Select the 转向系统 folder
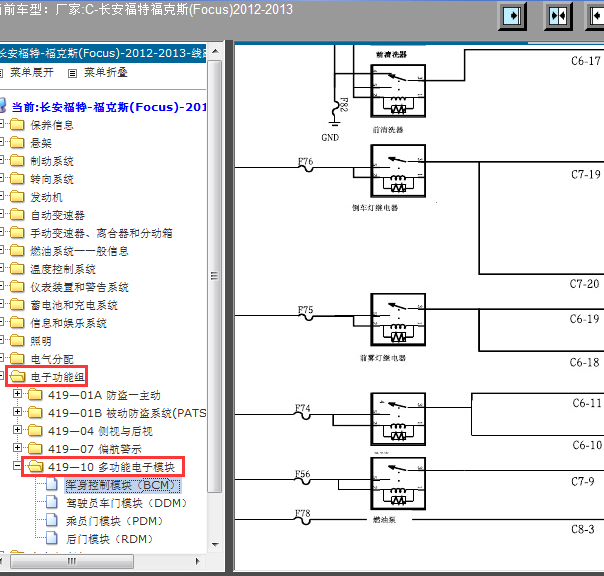Screen dimensions: 604x576 (x=52, y=179)
